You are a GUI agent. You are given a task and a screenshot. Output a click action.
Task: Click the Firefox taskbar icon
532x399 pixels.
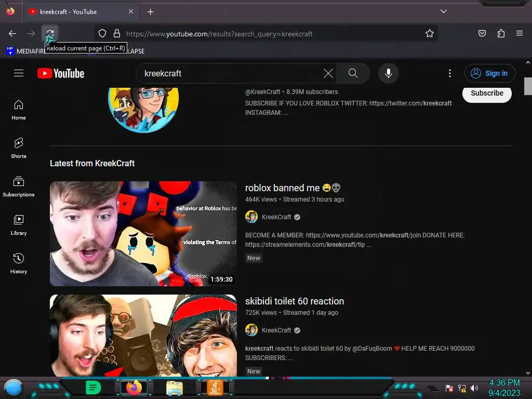point(134,388)
